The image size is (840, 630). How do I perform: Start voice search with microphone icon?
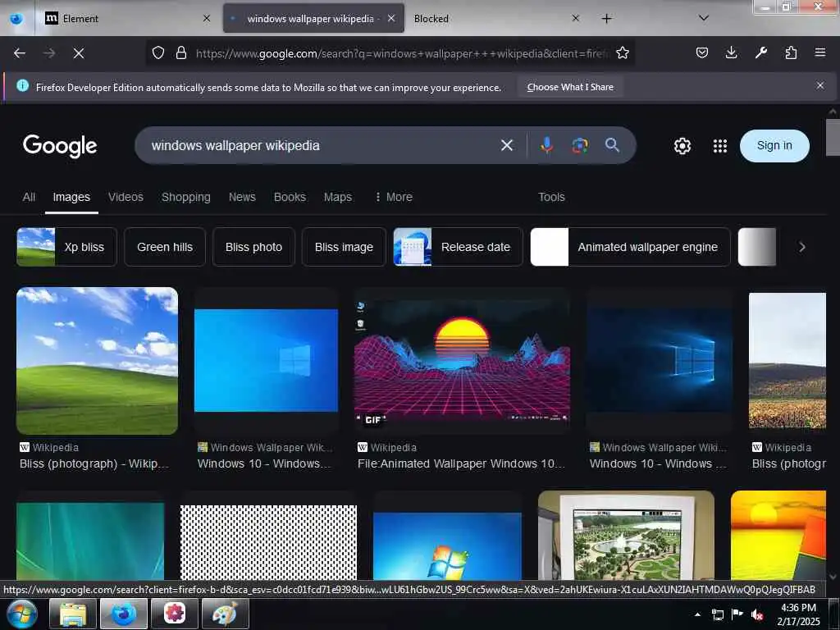[546, 145]
